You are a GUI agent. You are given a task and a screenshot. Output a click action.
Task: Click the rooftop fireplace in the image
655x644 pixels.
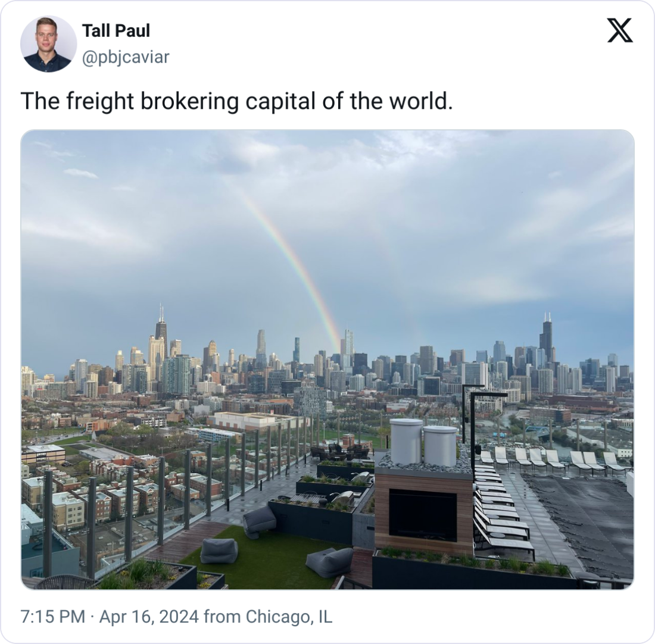tap(423, 512)
